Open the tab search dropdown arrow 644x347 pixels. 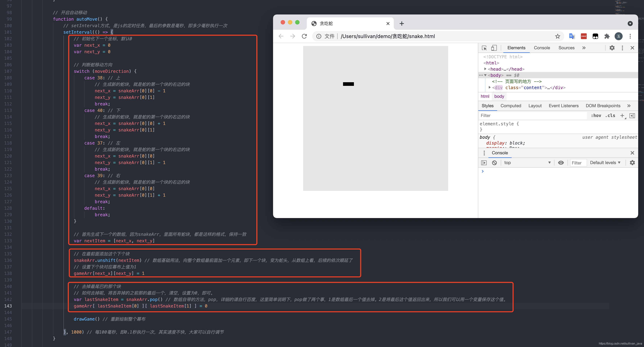pyautogui.click(x=630, y=24)
